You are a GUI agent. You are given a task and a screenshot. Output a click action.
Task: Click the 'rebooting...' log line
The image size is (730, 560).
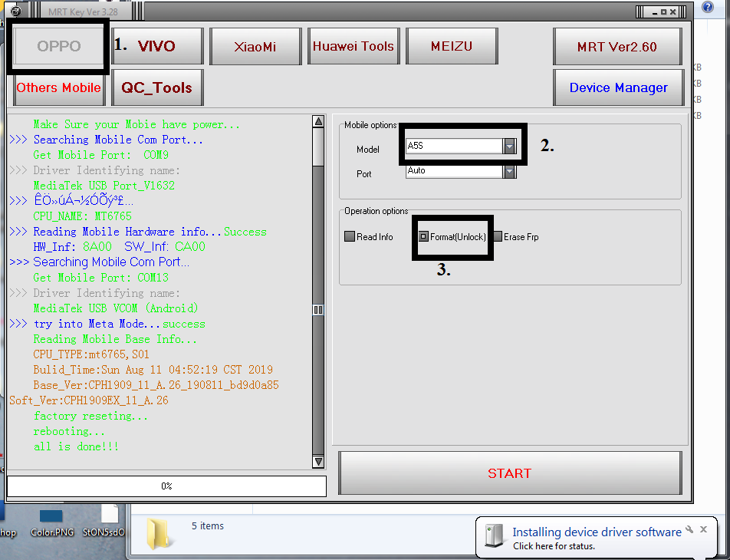(69, 431)
